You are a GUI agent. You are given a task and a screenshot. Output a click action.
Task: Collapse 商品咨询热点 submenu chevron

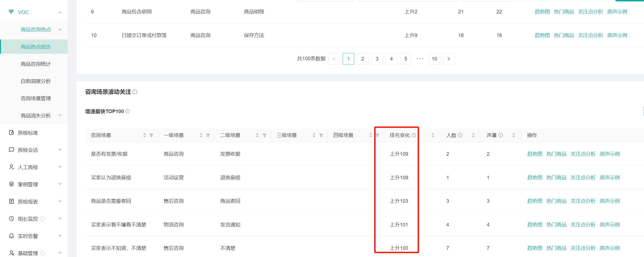(60, 30)
